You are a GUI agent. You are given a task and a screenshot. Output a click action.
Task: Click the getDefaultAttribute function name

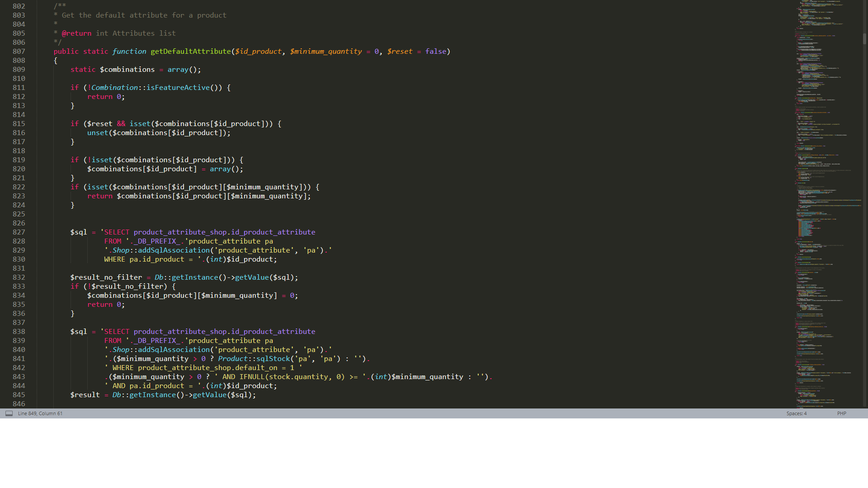click(x=190, y=52)
